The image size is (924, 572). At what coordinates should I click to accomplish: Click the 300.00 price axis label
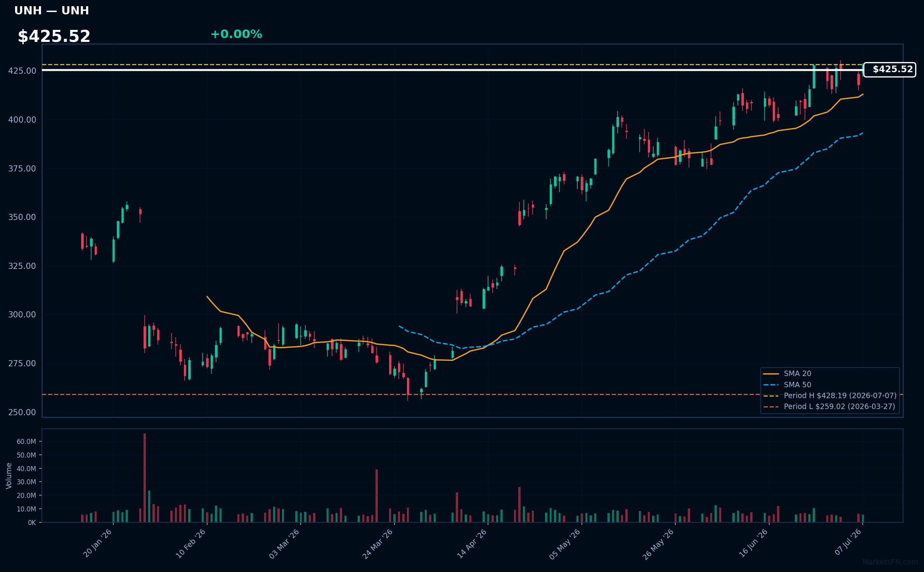tap(22, 314)
